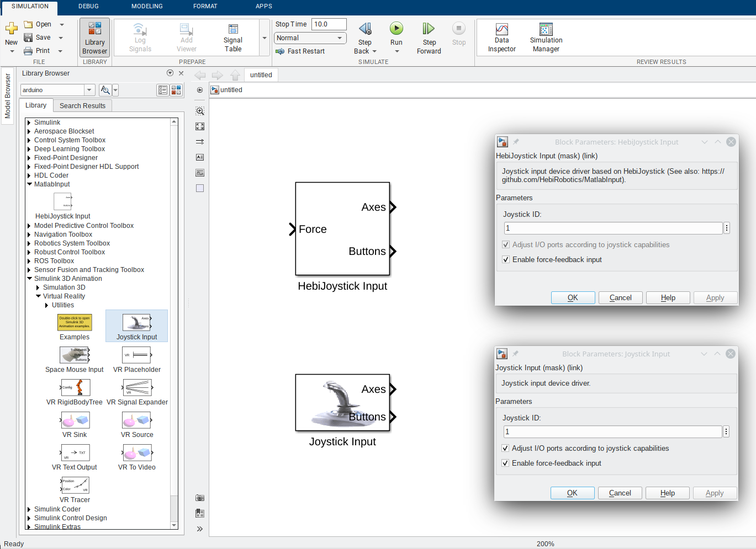Click the Save icon
756x549 pixels.
28,38
